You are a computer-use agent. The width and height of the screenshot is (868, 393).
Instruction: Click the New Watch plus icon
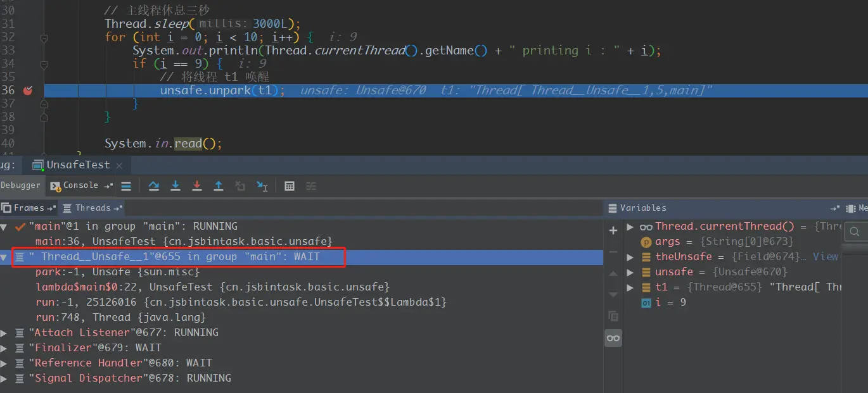(613, 230)
